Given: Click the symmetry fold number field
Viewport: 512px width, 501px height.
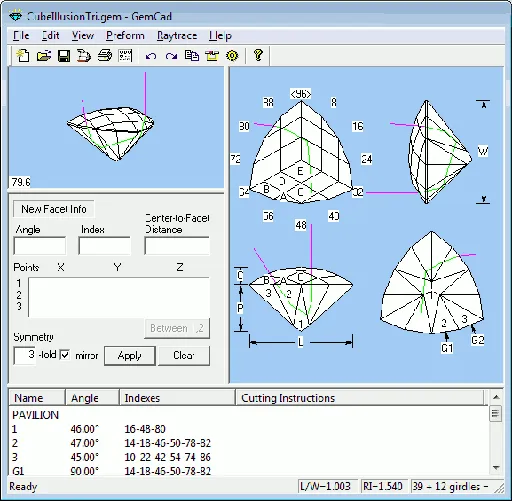Looking at the screenshot, I should 24,355.
